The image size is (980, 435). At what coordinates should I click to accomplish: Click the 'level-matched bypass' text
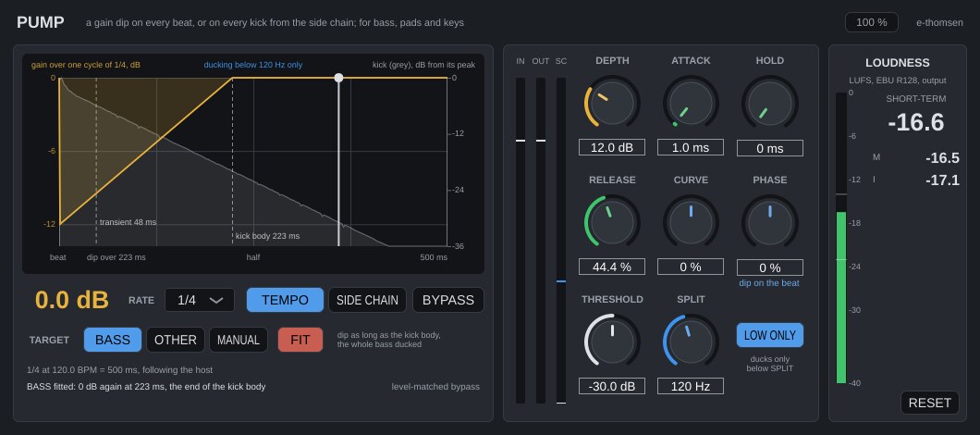pos(435,387)
